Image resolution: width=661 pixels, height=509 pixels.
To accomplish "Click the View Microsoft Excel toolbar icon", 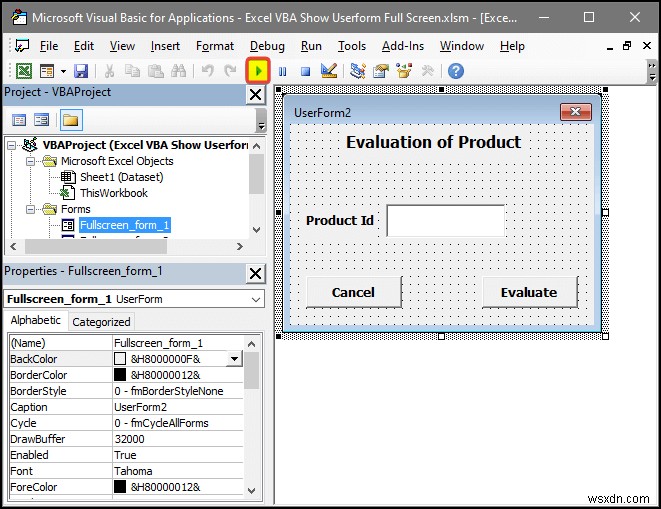I will (24, 71).
